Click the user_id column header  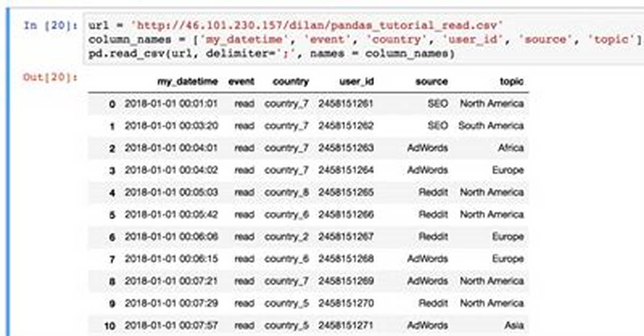[357, 82]
